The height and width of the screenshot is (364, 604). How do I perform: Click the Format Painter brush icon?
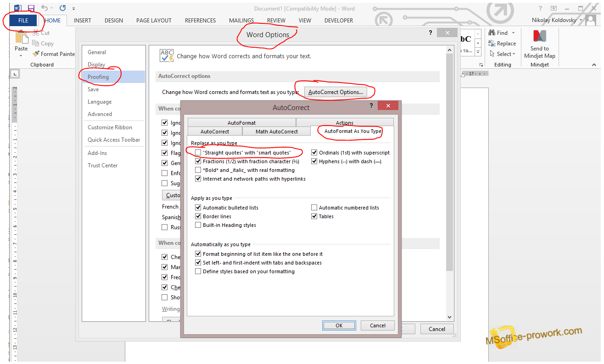[x=36, y=54]
